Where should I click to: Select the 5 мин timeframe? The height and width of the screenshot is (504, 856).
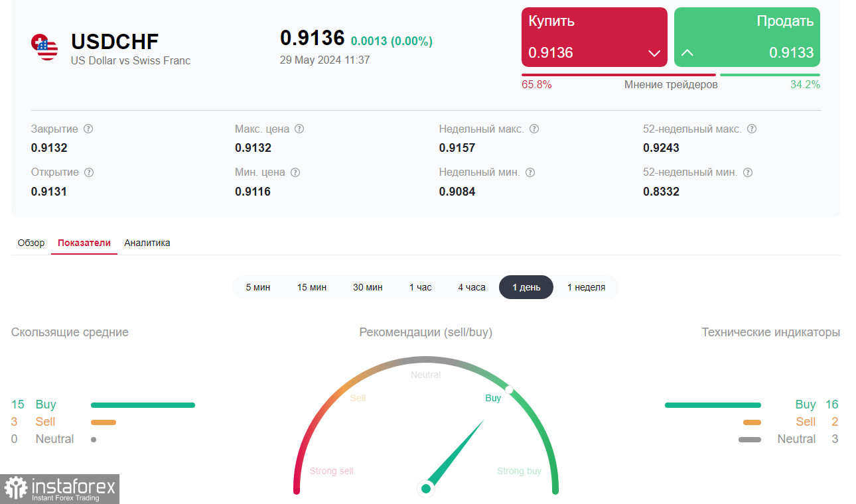[x=258, y=287]
